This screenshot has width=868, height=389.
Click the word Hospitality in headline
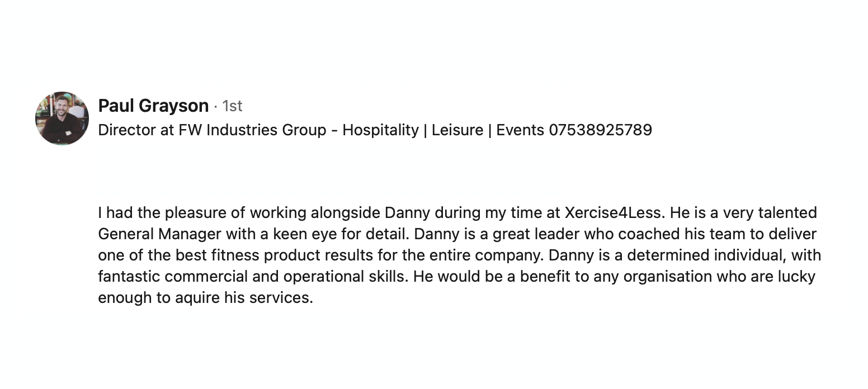tap(380, 130)
